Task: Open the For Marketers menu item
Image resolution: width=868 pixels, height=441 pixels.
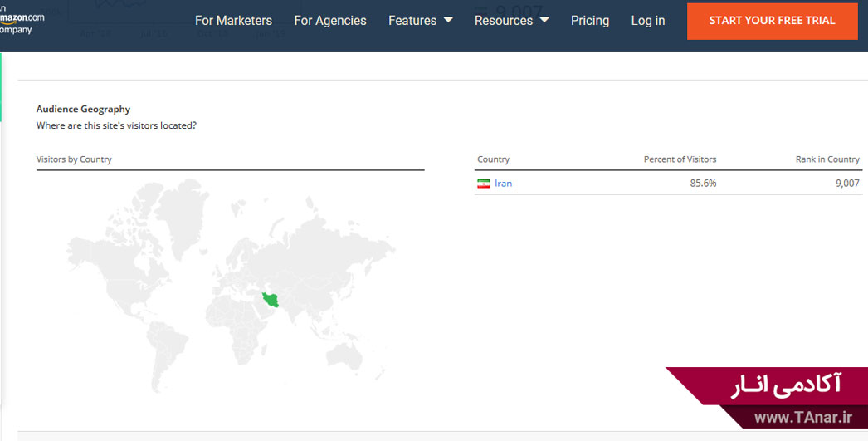Action: coord(233,21)
